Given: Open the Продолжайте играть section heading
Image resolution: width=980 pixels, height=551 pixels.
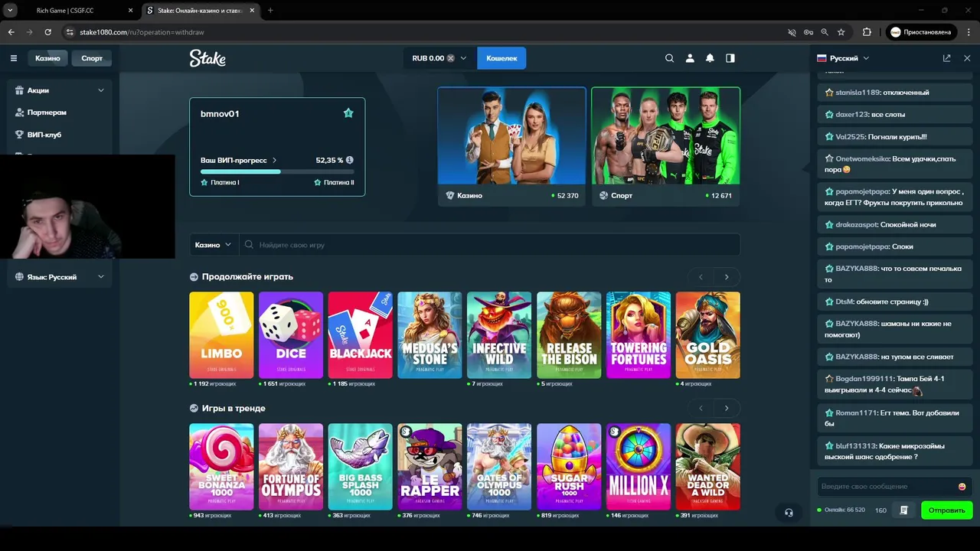Looking at the screenshot, I should (247, 277).
